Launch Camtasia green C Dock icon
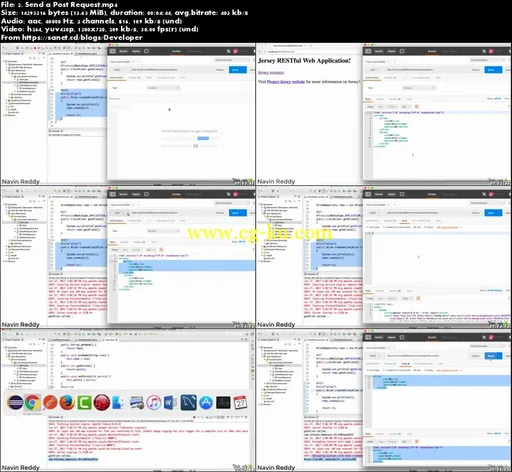 84,403
